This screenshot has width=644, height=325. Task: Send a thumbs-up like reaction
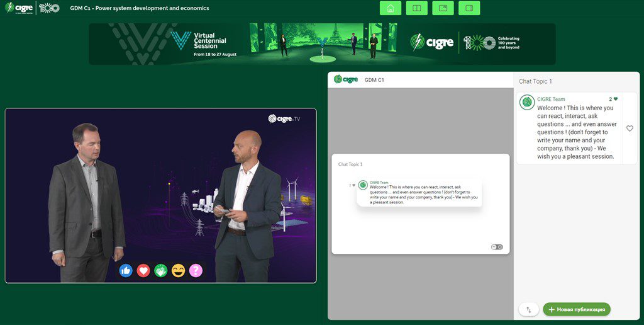point(126,270)
